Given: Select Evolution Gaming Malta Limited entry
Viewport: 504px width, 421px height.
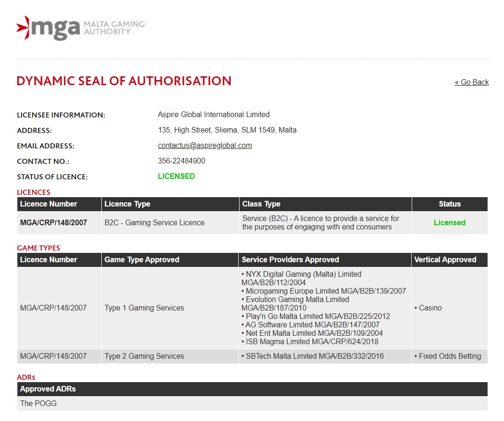Looking at the screenshot, I should click(x=295, y=303).
